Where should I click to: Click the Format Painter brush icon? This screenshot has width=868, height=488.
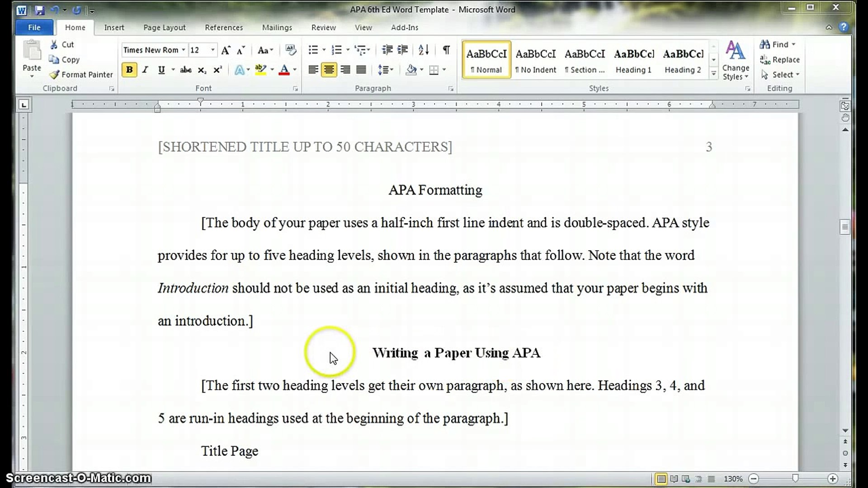click(54, 75)
